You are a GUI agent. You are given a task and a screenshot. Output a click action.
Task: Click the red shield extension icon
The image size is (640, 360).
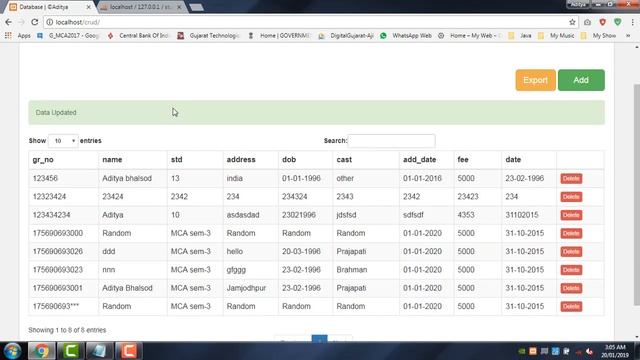point(602,22)
